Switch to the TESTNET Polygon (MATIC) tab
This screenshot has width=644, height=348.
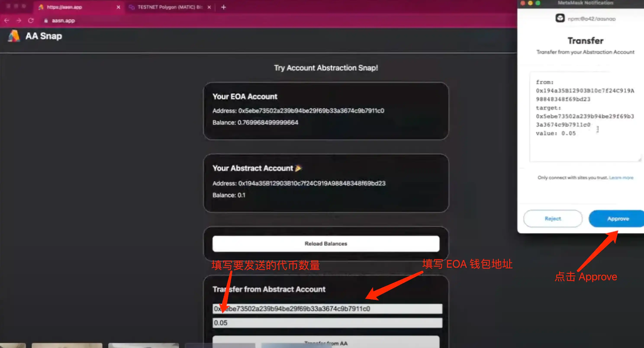pos(170,7)
